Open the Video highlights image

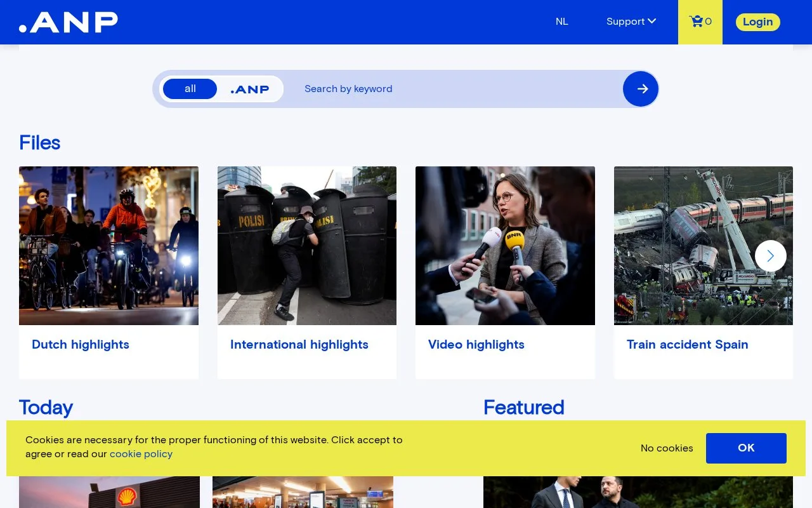click(505, 246)
